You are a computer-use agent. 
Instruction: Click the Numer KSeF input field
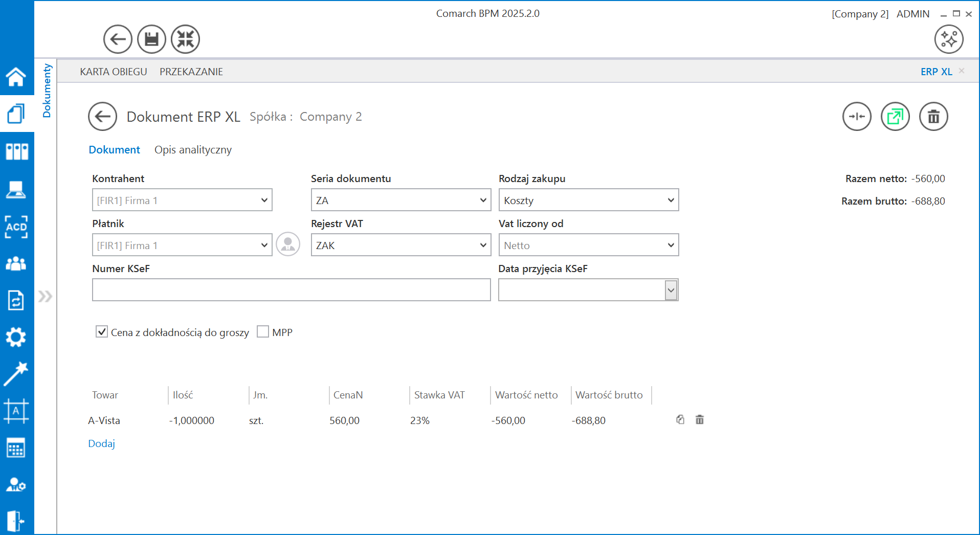(x=291, y=290)
